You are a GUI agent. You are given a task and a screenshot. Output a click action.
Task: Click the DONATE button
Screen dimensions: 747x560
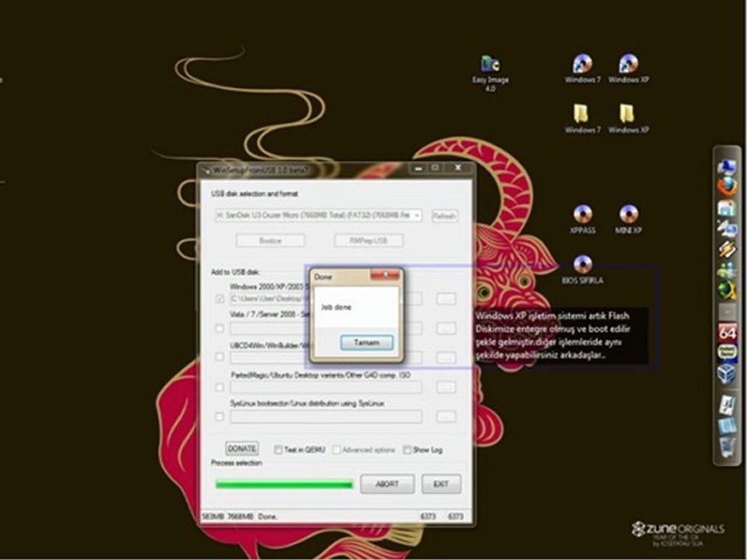[242, 449]
